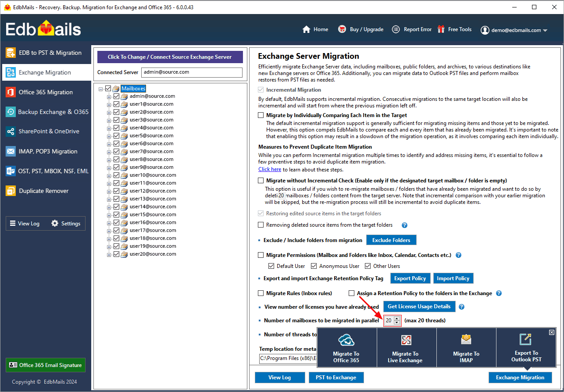This screenshot has width=564, height=392.
Task: Expand the user10@source.com mailbox node
Action: click(109, 175)
